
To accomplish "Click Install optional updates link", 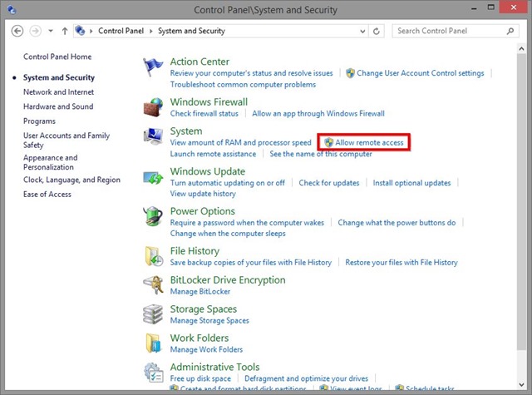I will [411, 183].
